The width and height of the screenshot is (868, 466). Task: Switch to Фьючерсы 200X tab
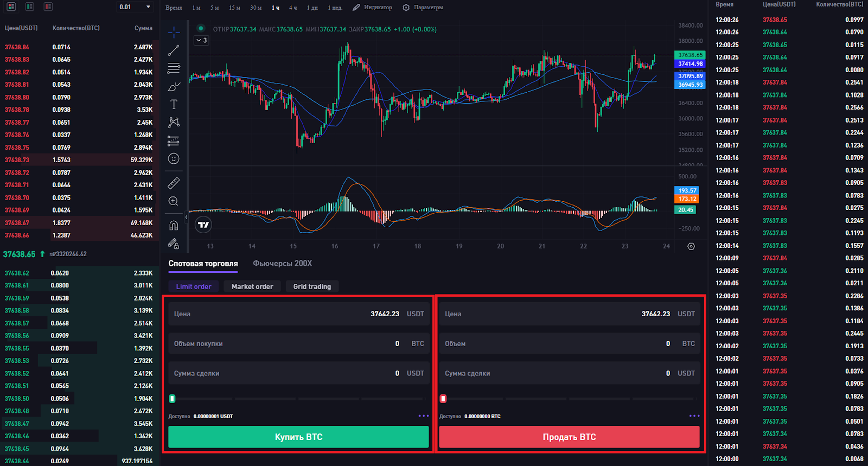pos(282,264)
